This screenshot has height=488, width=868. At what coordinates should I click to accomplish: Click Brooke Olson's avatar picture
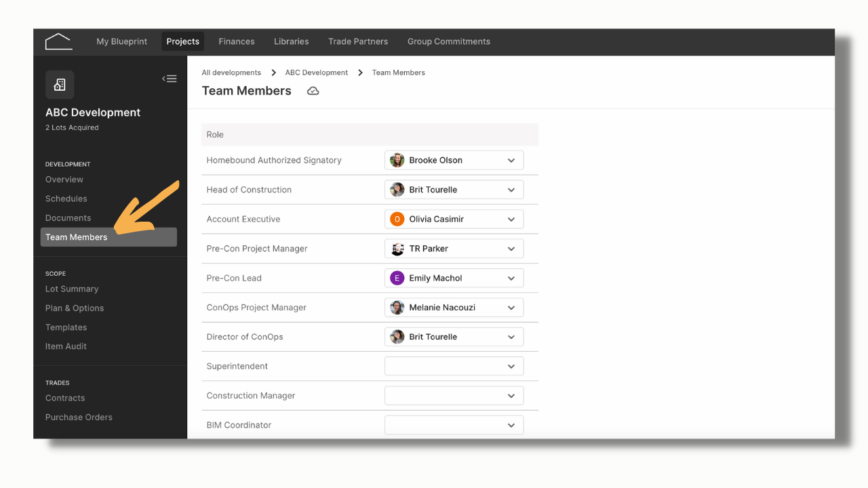(x=397, y=161)
